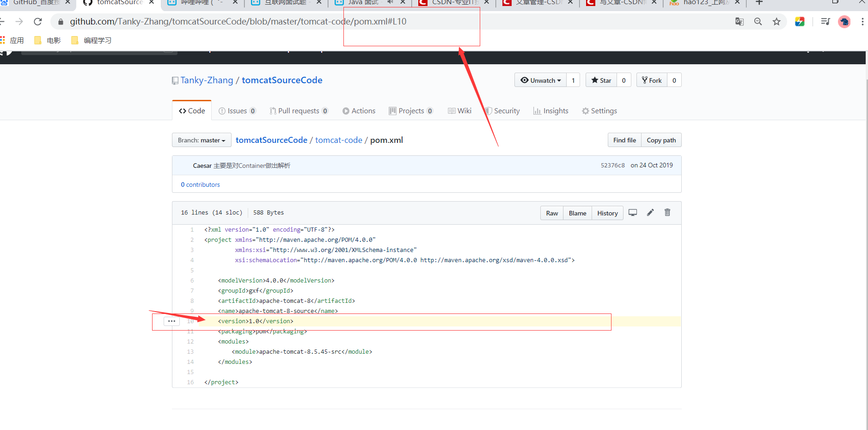
Task: Show the 0 contributors list
Action: [200, 184]
